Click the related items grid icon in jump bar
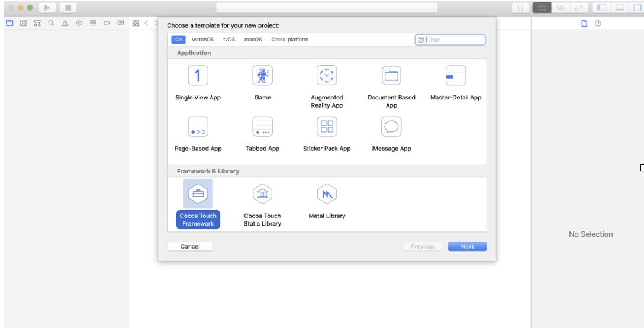644x328 pixels. tap(136, 23)
